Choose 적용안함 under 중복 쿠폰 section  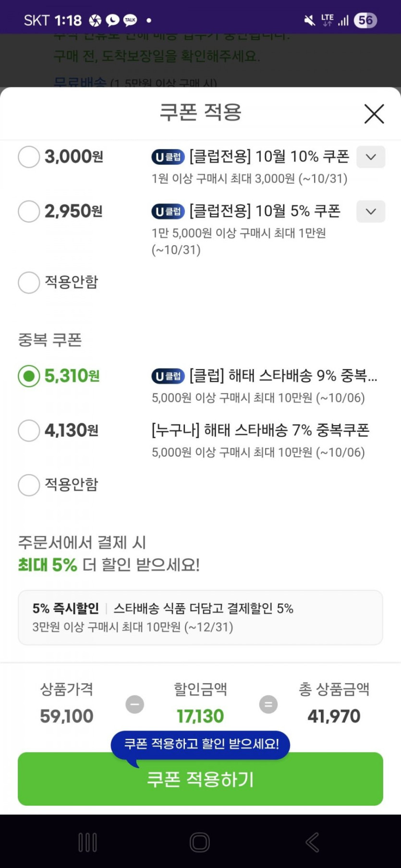pyautogui.click(x=29, y=485)
